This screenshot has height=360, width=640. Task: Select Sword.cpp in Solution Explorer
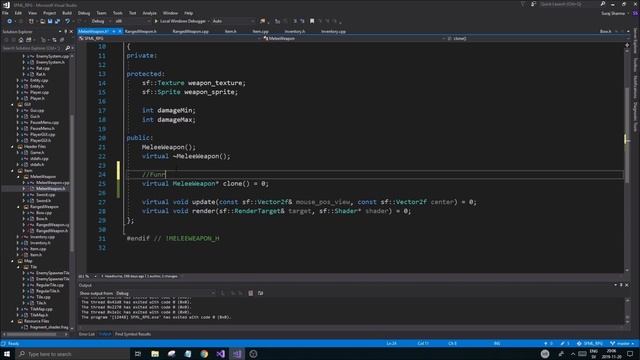[x=45, y=195]
